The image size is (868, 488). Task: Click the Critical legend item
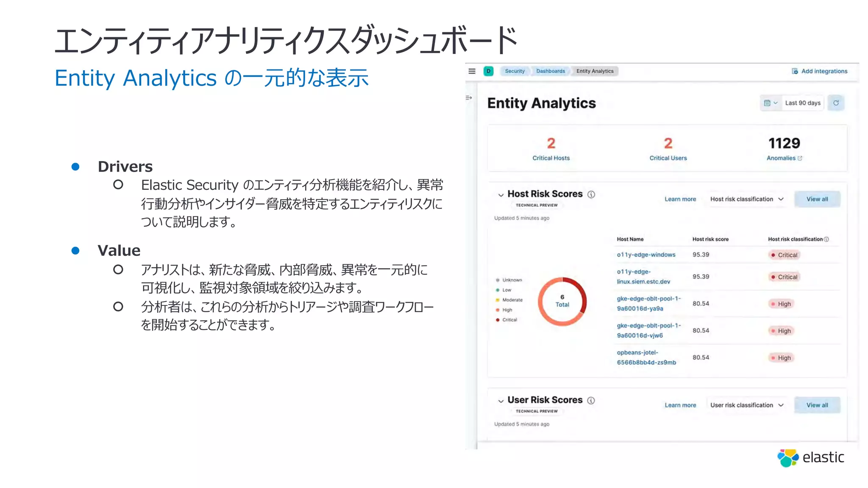pyautogui.click(x=506, y=320)
